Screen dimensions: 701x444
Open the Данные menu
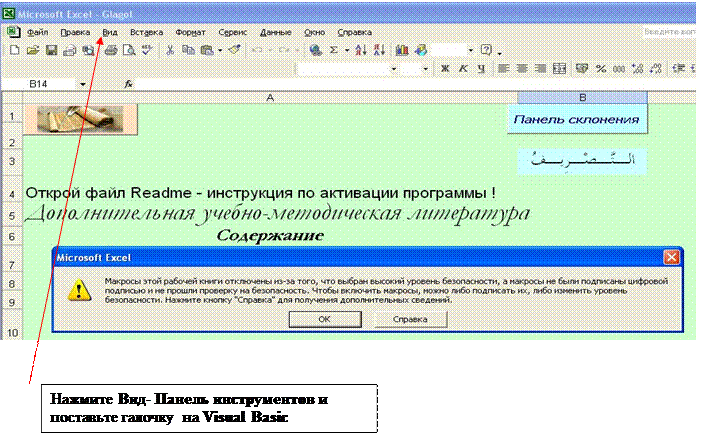pyautogui.click(x=275, y=32)
